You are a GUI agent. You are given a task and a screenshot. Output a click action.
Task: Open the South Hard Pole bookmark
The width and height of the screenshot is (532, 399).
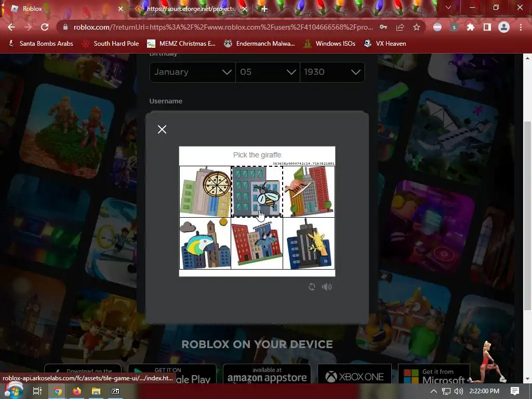coord(111,44)
